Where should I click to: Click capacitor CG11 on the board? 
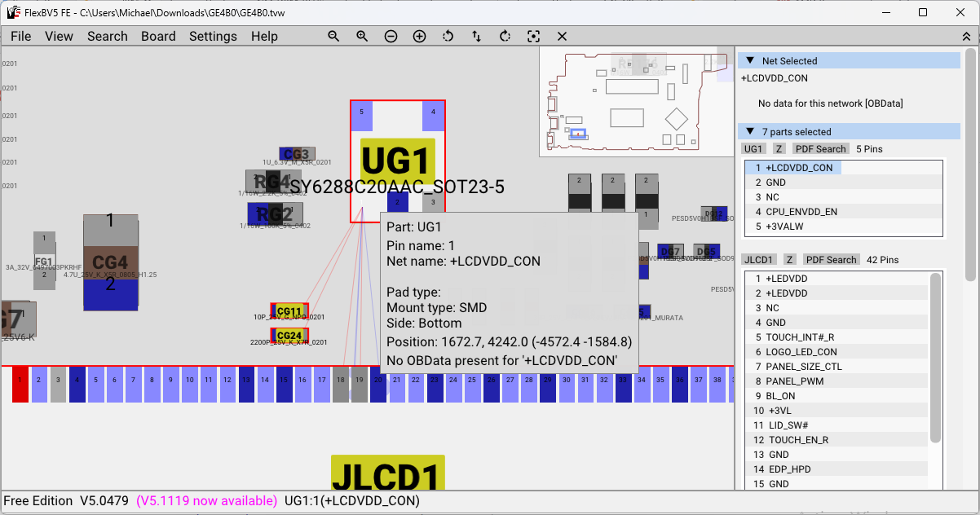[289, 311]
